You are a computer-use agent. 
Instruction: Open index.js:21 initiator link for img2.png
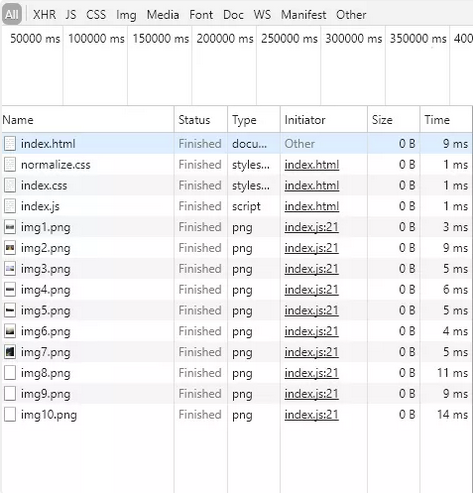[x=311, y=248]
